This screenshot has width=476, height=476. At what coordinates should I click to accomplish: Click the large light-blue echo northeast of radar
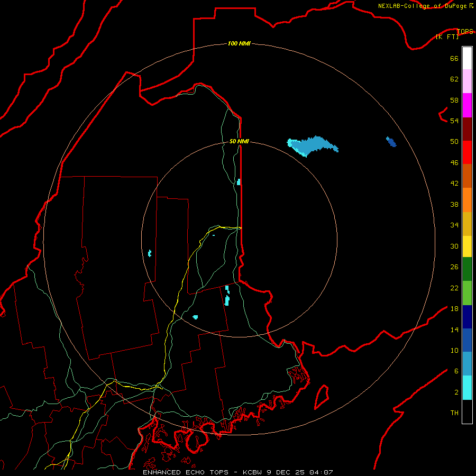(x=312, y=146)
